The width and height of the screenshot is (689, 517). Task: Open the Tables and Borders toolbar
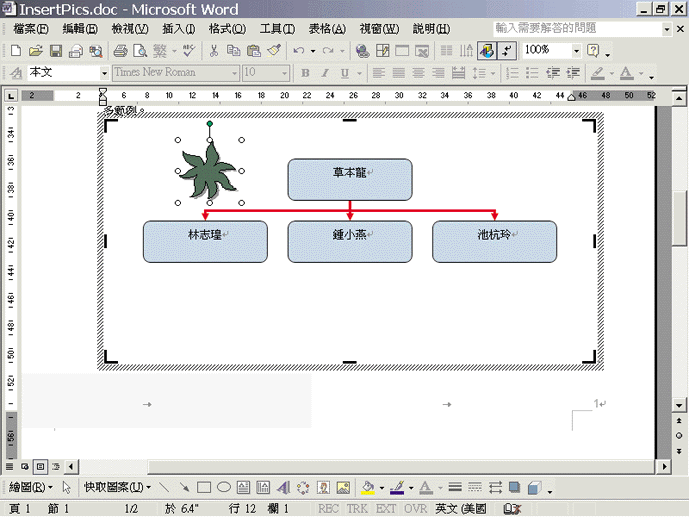click(382, 51)
